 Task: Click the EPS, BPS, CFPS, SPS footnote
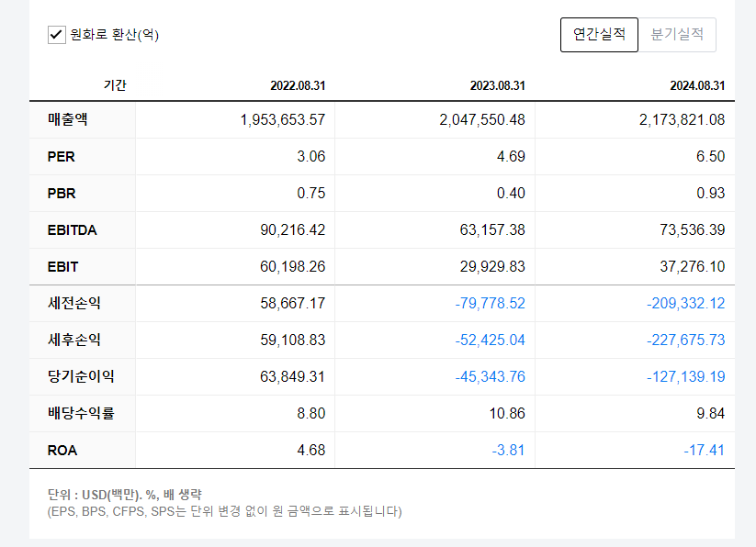pos(225,511)
